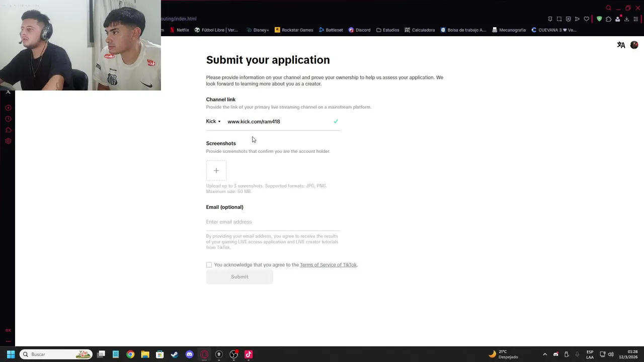Launch Google Chrome from the taskbar

coord(130,354)
